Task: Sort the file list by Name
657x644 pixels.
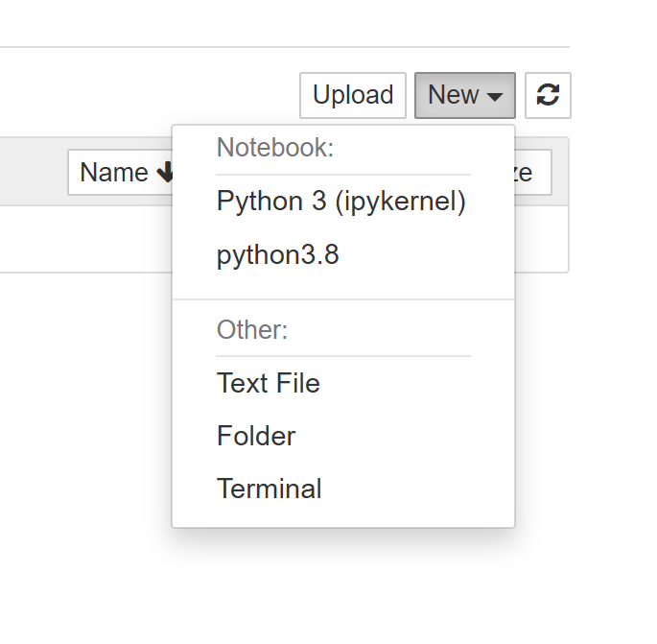Action: click(120, 173)
